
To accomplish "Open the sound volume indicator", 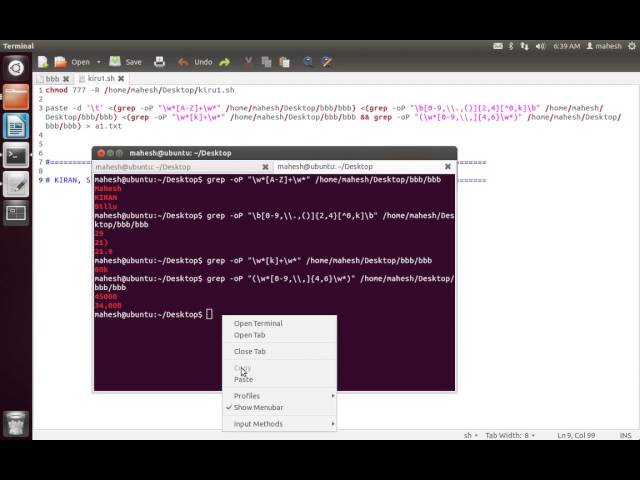I will tap(540, 46).
